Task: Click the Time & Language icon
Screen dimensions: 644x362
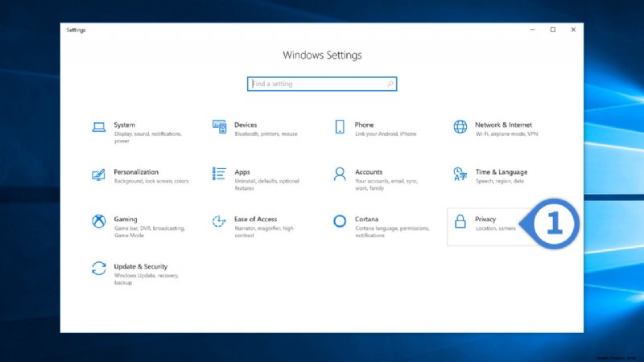Action: pos(460,174)
